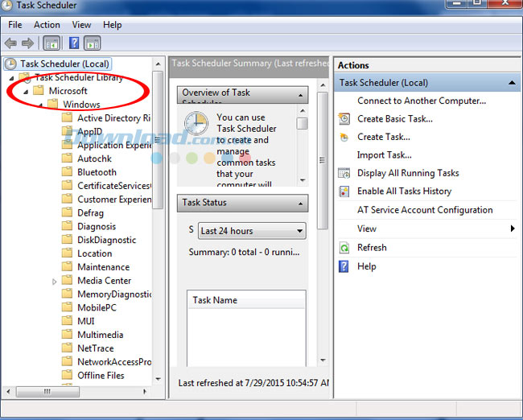Image resolution: width=523 pixels, height=420 pixels.
Task: Collapse the Microsoft tree node arrow
Action: 26,92
